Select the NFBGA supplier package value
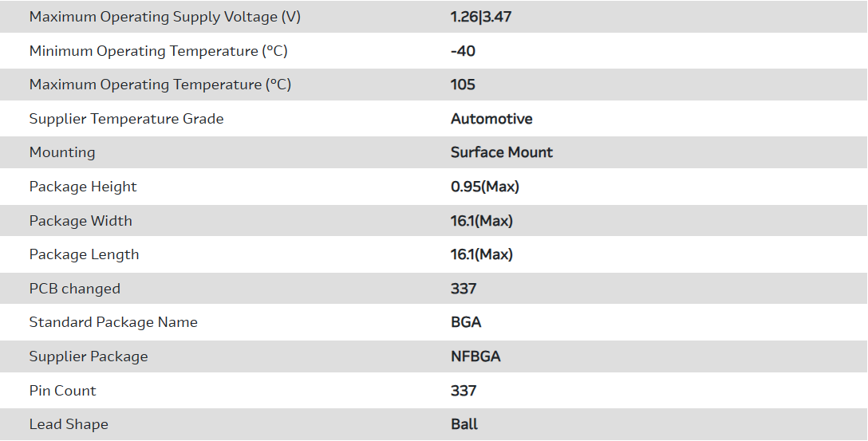The image size is (868, 441). pos(475,356)
